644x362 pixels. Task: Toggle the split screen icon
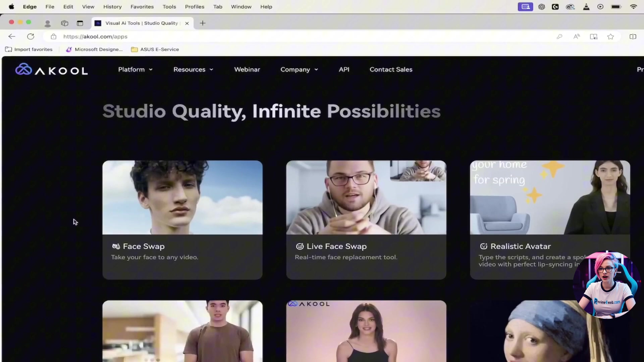click(633, 37)
